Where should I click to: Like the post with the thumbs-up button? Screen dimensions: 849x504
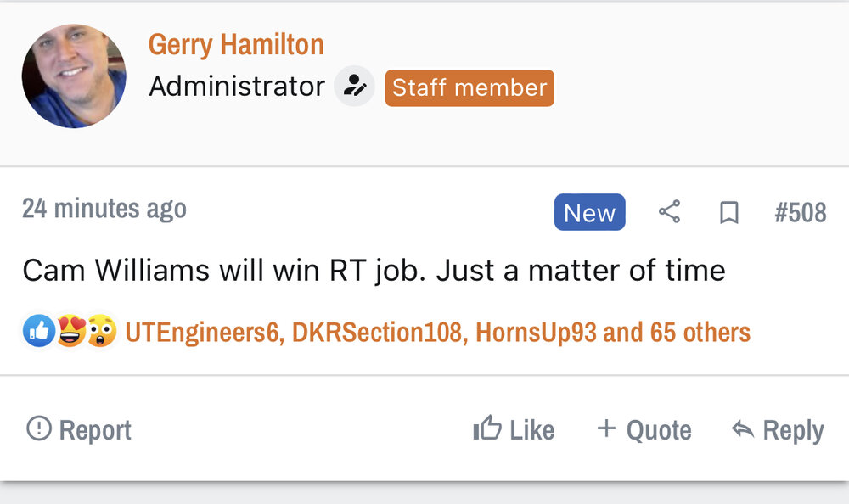(x=514, y=430)
